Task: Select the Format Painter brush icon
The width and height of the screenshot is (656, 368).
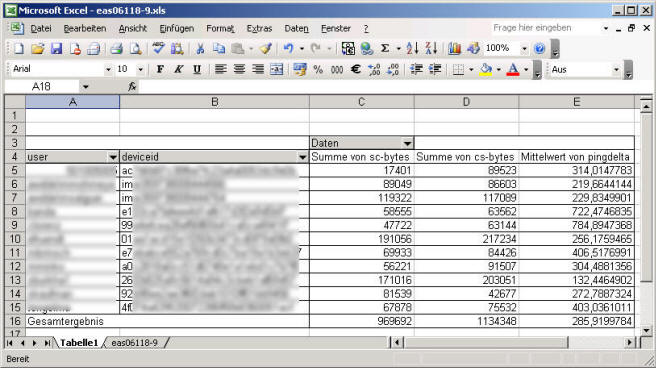Action: coord(265,49)
